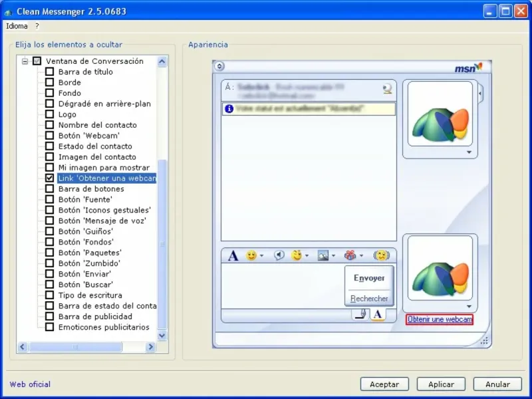The image size is (532, 399).
Task: Click the webcam icon beside contact name
Action: point(387,89)
